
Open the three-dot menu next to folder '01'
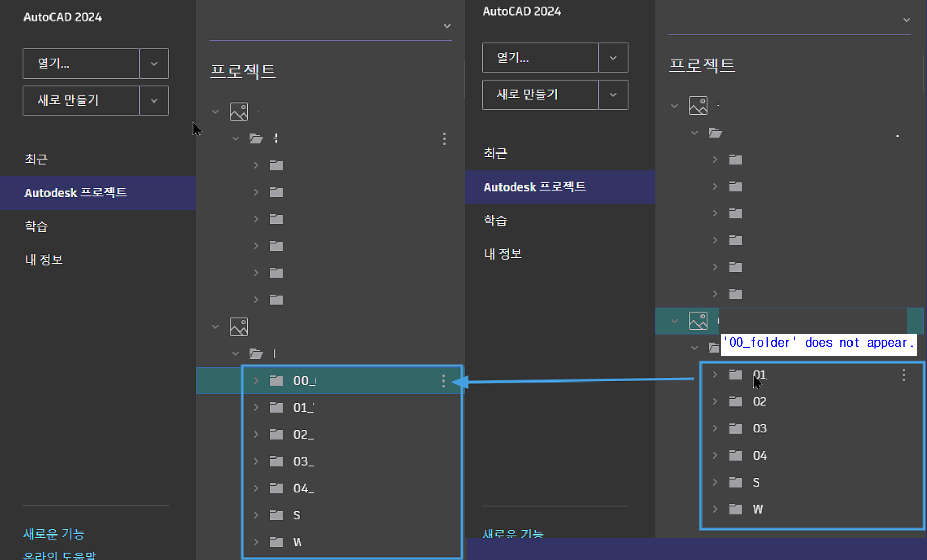coord(903,376)
